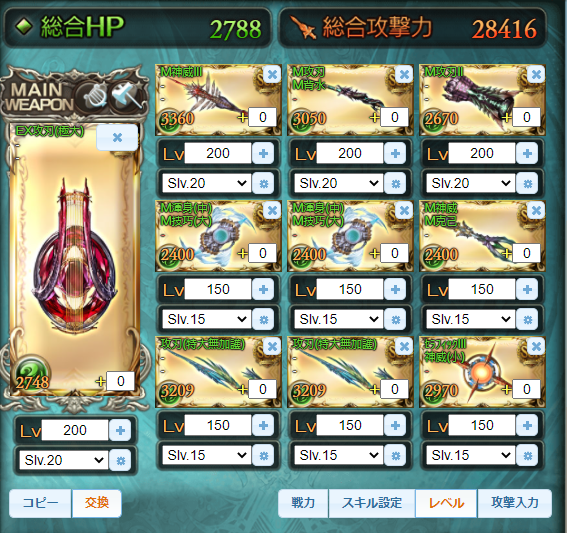Click the コピー button
The width and height of the screenshot is (567, 533).
[40, 503]
